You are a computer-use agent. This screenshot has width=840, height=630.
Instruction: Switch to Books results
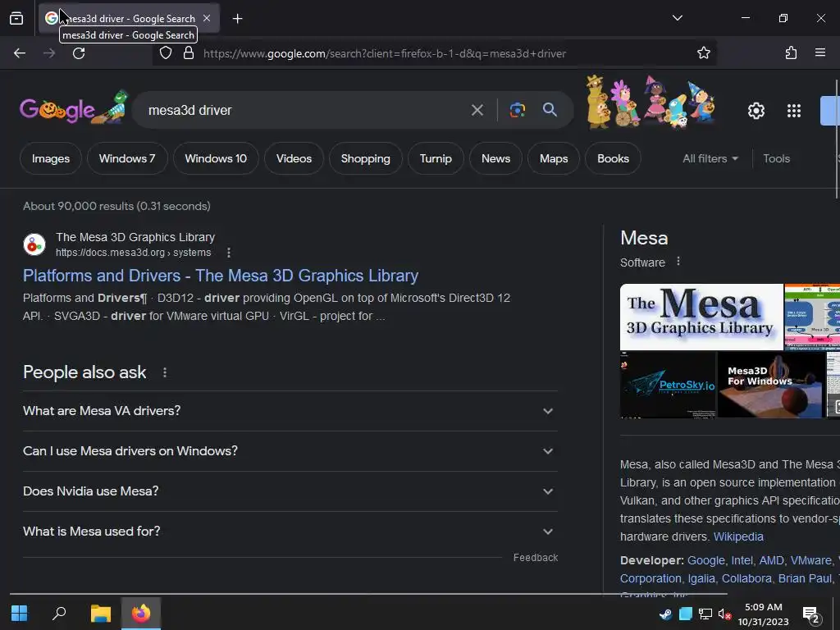coord(613,158)
